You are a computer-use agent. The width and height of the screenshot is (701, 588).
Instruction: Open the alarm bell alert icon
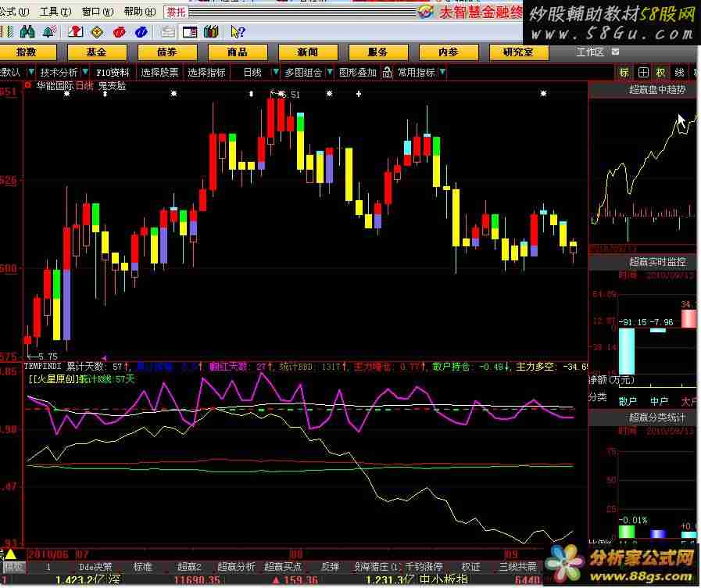49,32
